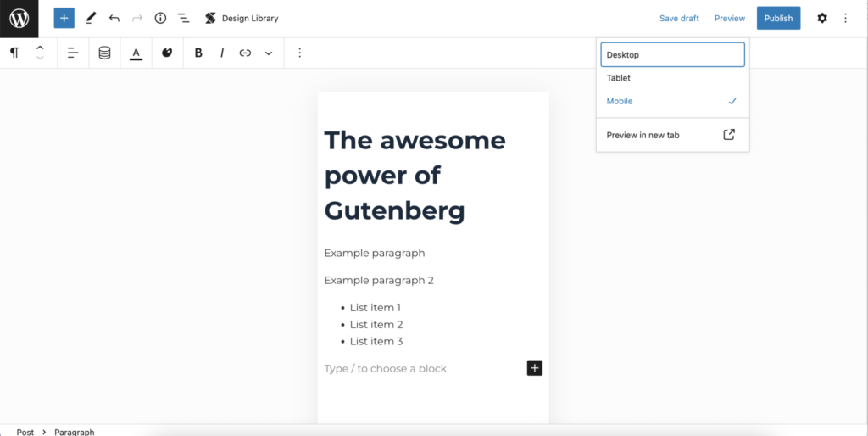Click the Save draft link
Screen dimensions: 868x436
pos(679,18)
